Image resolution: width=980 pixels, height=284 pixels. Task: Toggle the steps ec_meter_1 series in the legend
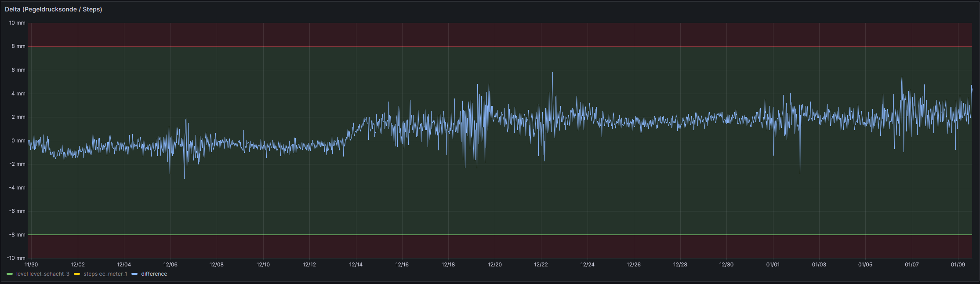(x=105, y=274)
